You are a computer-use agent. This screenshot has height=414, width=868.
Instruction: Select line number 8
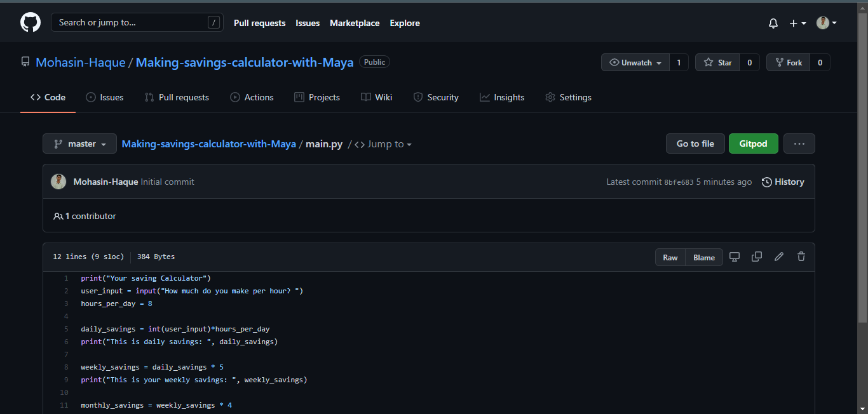65,367
